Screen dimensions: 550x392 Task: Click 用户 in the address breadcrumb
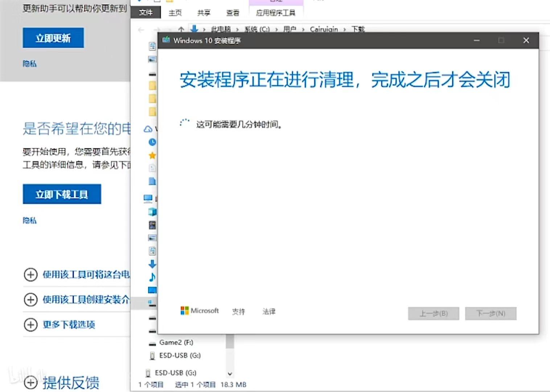pos(290,29)
